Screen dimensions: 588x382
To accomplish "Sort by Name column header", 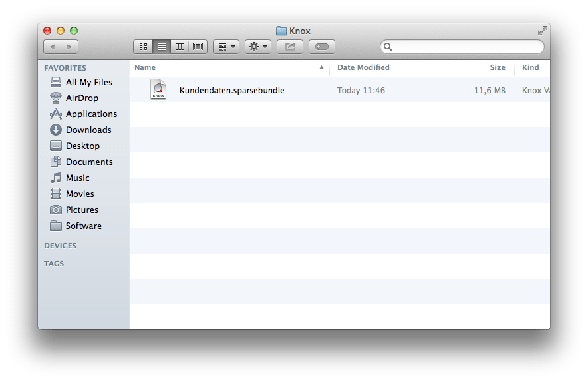I will pos(229,67).
